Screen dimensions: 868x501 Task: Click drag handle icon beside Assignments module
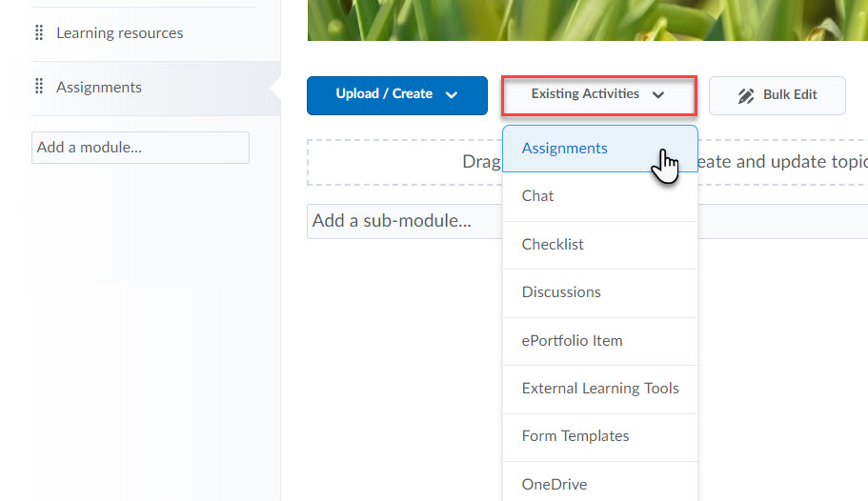pyautogui.click(x=39, y=87)
